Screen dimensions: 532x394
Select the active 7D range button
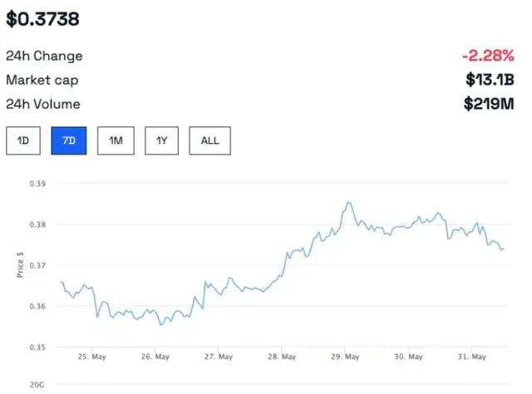pos(70,140)
